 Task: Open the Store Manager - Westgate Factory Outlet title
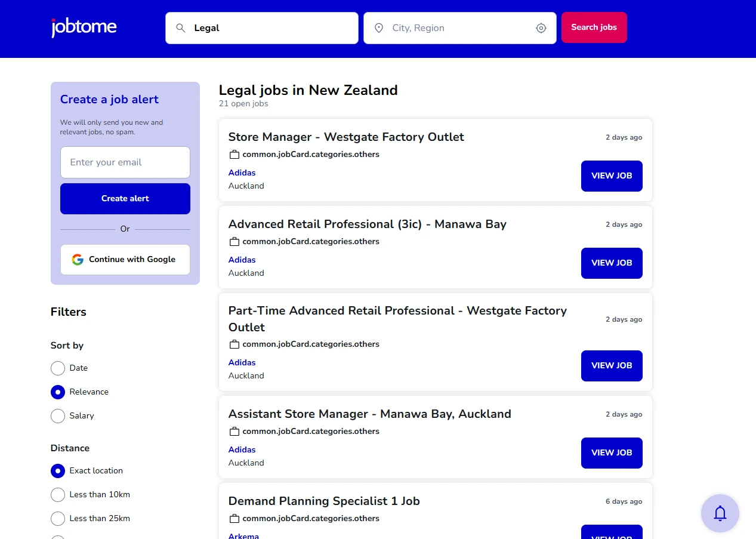346,137
